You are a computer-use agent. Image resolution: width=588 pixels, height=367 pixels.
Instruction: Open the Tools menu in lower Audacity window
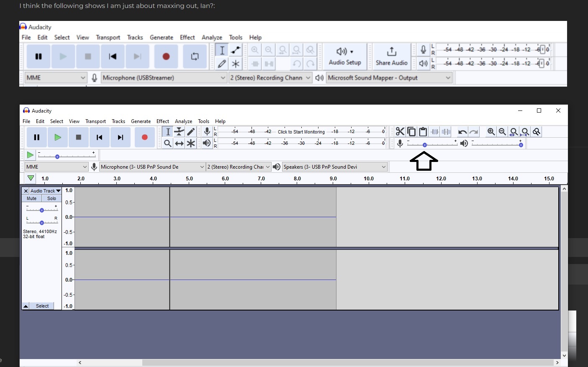click(203, 121)
